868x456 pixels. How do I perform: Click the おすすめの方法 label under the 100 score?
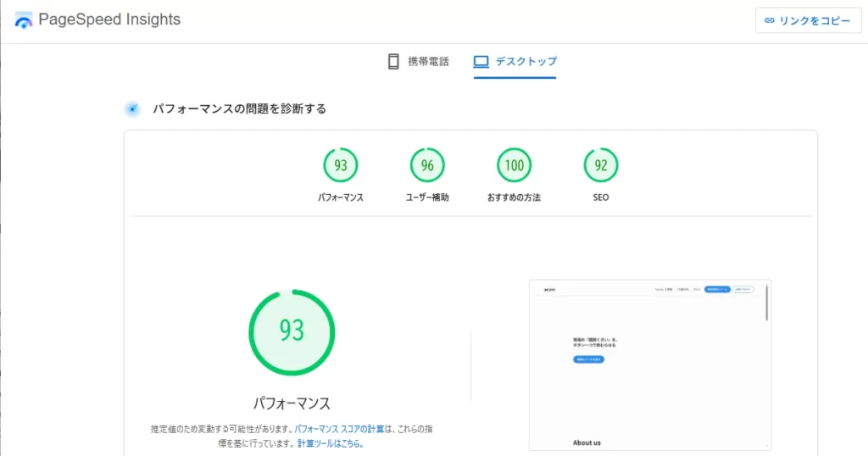pos(515,197)
